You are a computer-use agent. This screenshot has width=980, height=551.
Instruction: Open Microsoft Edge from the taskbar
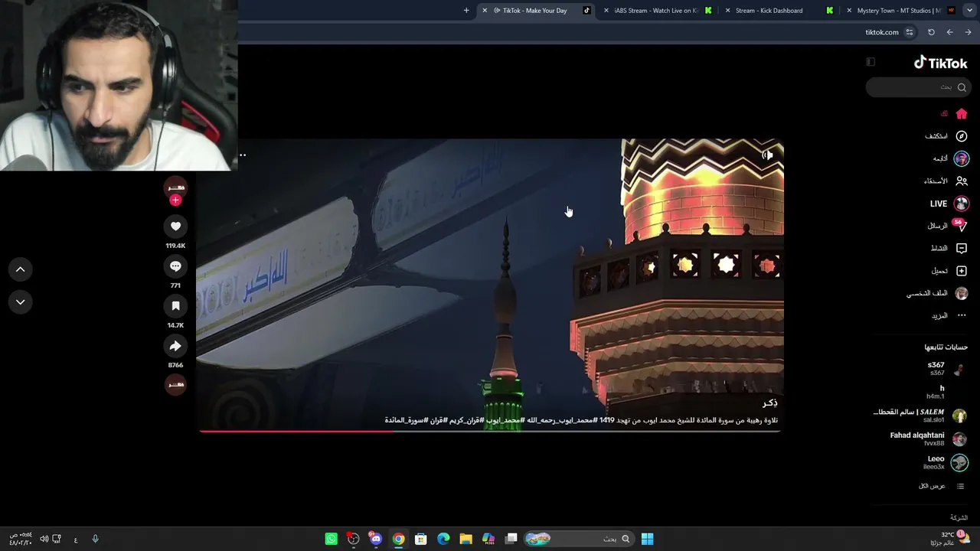pos(443,539)
